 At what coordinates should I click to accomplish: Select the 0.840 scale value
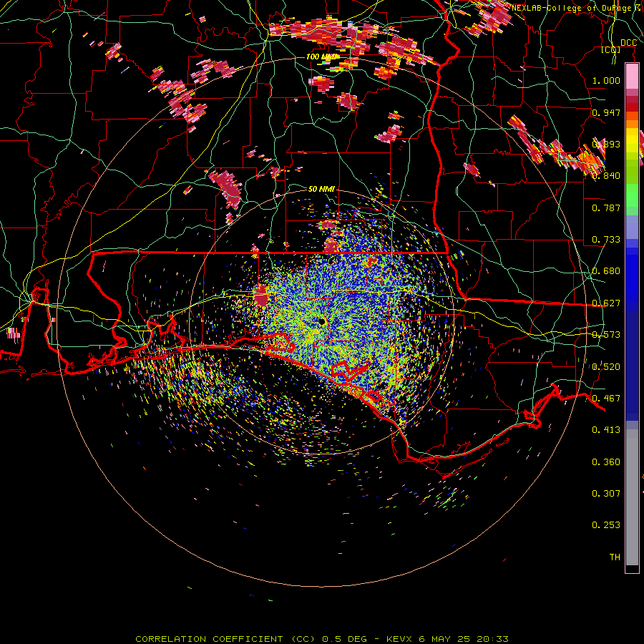tap(606, 176)
